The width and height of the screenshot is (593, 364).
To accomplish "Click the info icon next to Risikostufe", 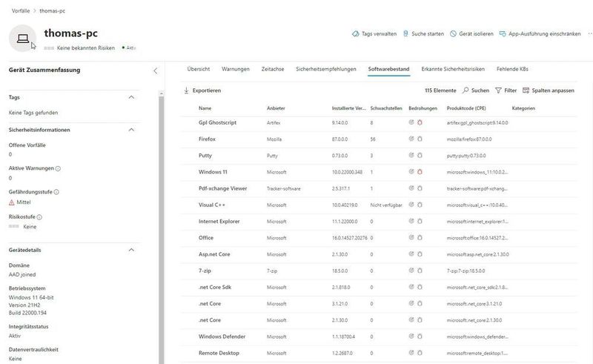I will tap(39, 216).
